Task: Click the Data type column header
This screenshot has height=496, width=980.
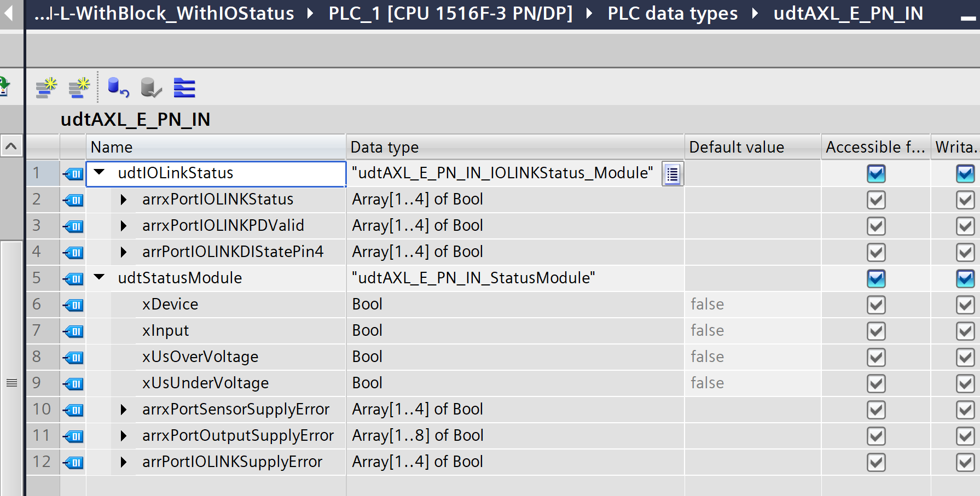Action: coord(514,147)
